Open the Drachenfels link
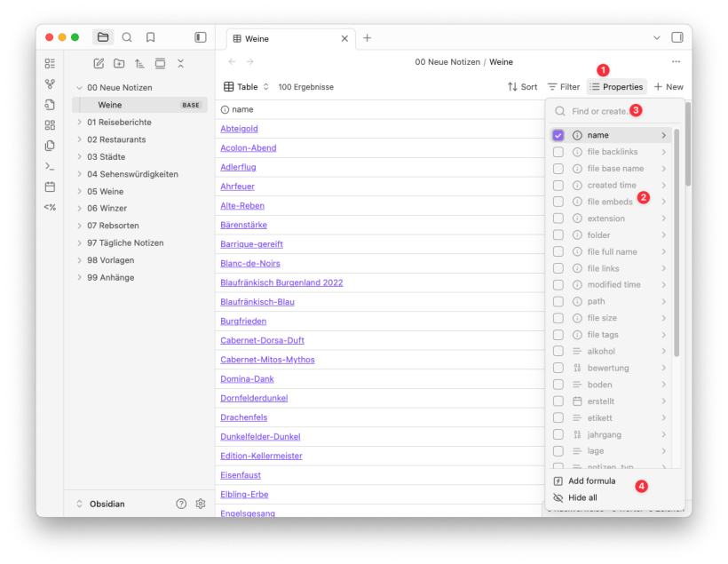Viewport: 728px width, 564px height. (244, 417)
